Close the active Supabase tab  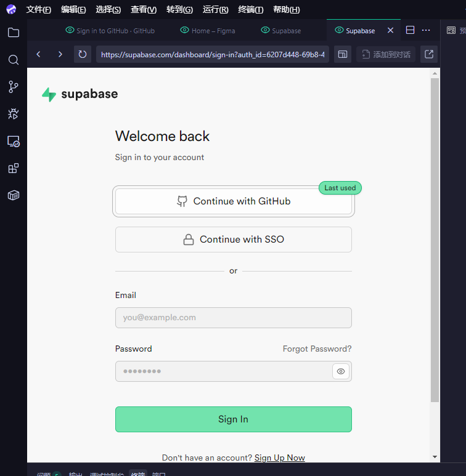(390, 30)
